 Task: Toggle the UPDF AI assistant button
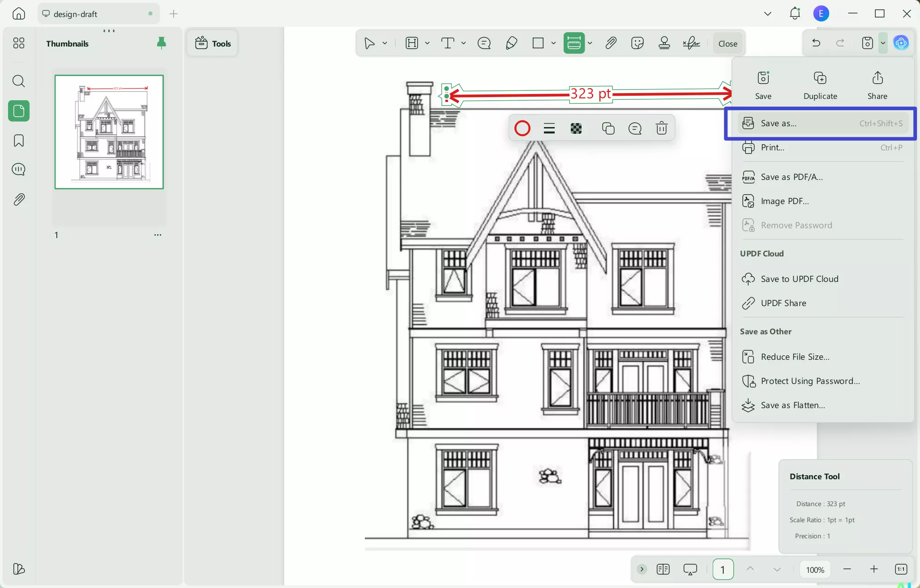click(x=901, y=43)
